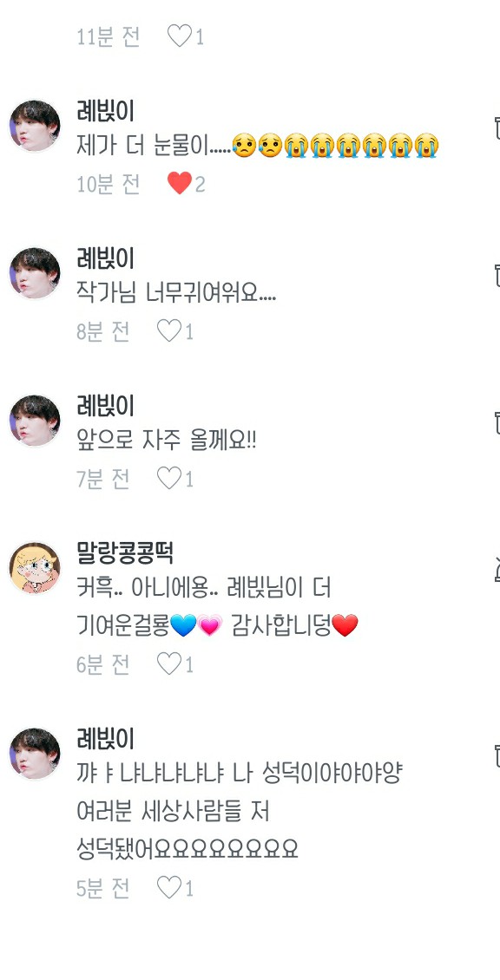Viewport: 500px width, 980px height.
Task: Click the trash icon beside 성덕이야 comment
Action: tap(497, 755)
